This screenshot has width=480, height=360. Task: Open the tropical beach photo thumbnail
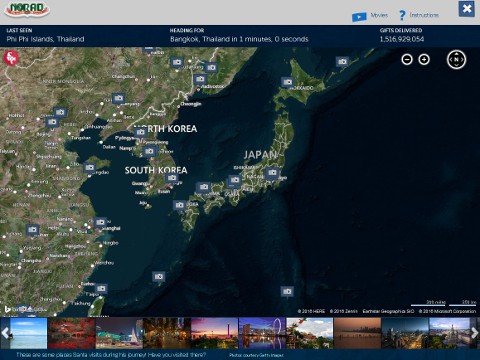(28, 333)
